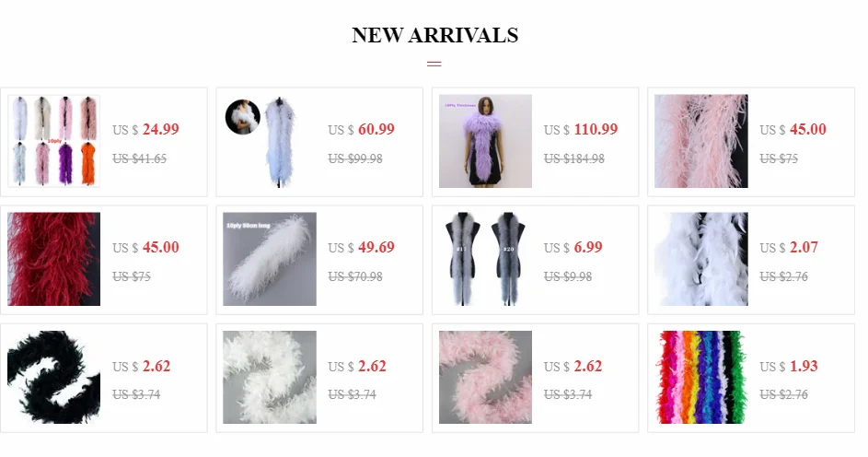Click the pink ostrich feather image for US $45.00
868x457 pixels.
701,141
